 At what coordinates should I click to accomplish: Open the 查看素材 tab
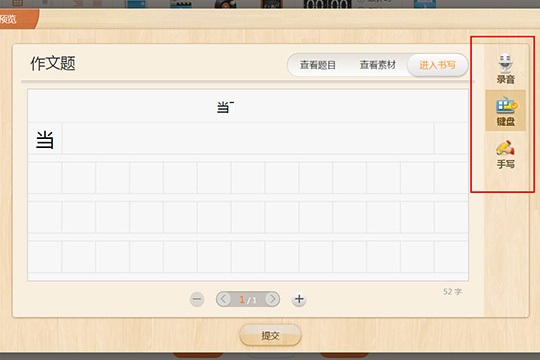click(377, 65)
